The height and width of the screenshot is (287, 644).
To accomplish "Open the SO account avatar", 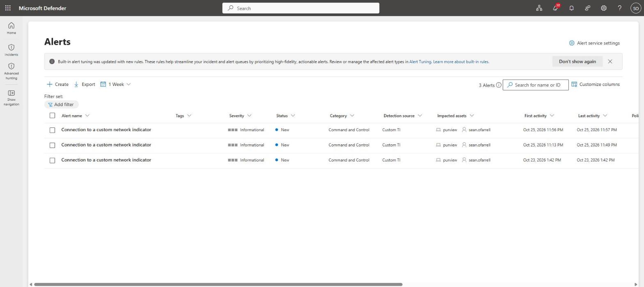I will (635, 8).
